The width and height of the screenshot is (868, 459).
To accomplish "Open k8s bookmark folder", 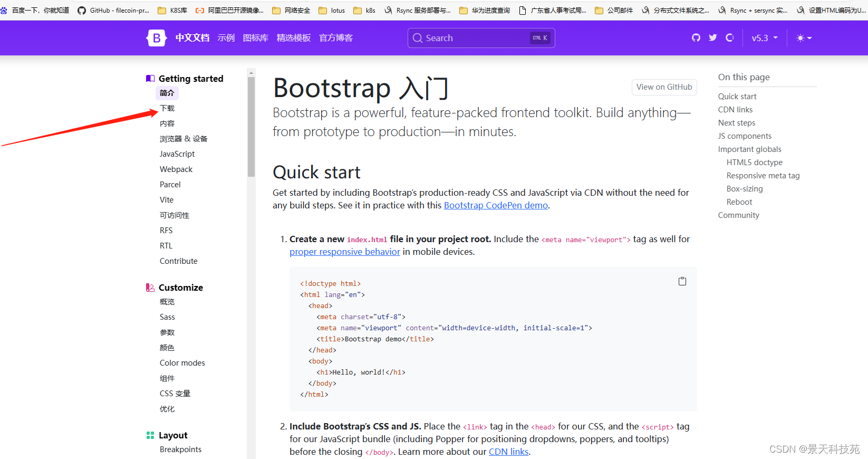I will click(364, 10).
